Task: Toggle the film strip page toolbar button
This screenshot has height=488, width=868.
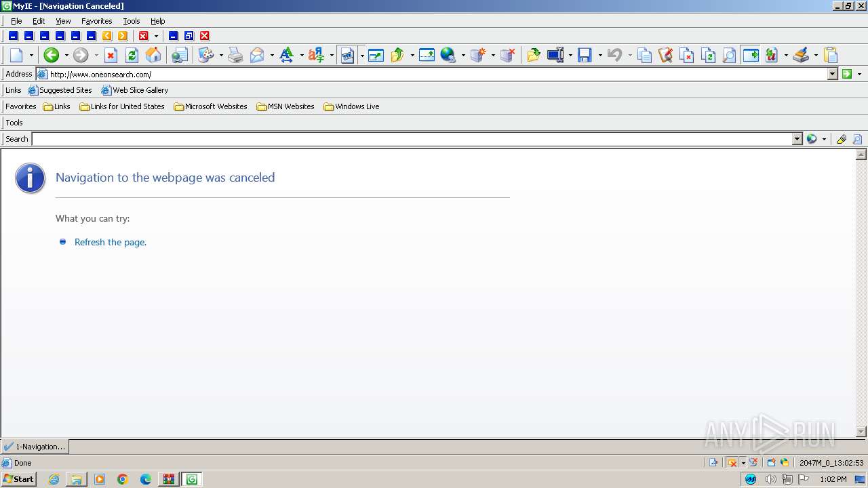Action: tap(347, 56)
